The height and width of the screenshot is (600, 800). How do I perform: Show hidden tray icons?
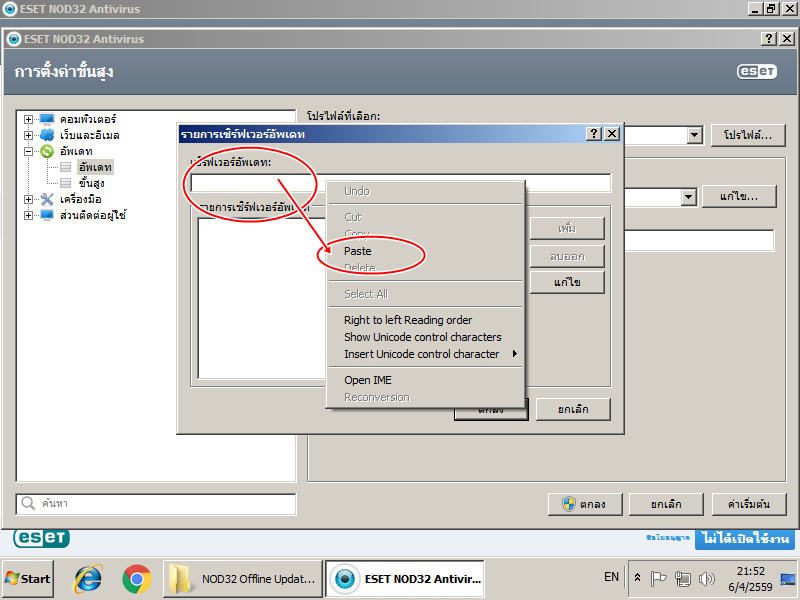[x=637, y=578]
